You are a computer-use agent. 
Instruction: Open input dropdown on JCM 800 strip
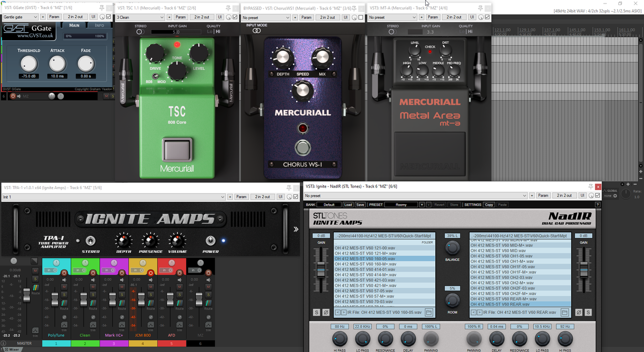tap(138, 271)
